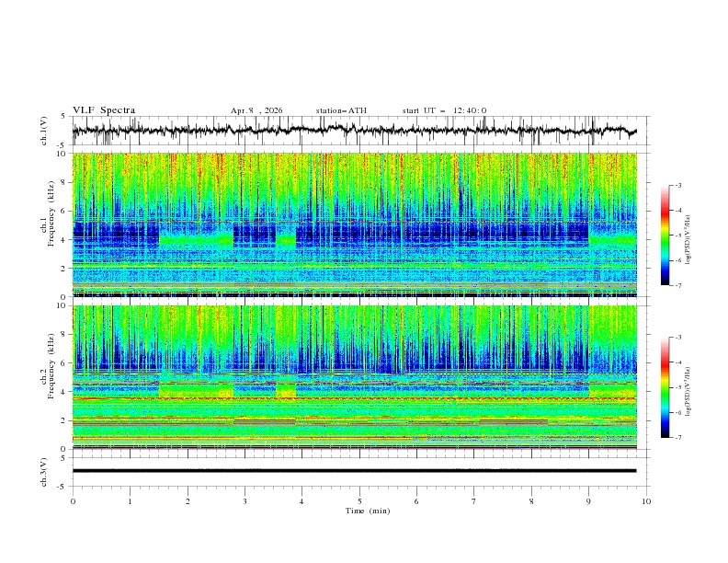Click the "-7" tick on ch.2 colorbar
The height and width of the screenshot is (563, 728).
click(677, 438)
